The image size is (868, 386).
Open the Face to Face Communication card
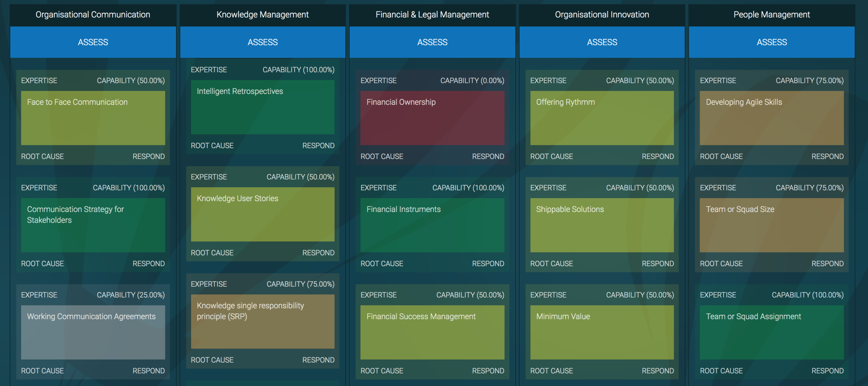[93, 118]
